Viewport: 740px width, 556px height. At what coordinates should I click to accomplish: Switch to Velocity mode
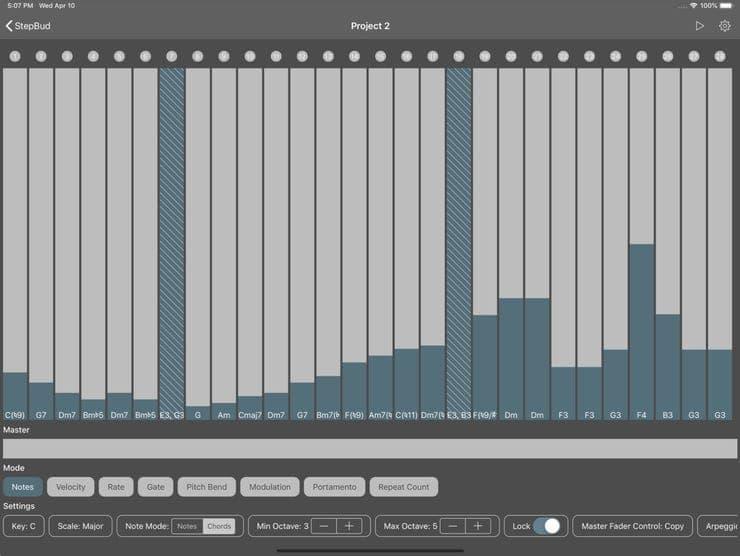[71, 487]
